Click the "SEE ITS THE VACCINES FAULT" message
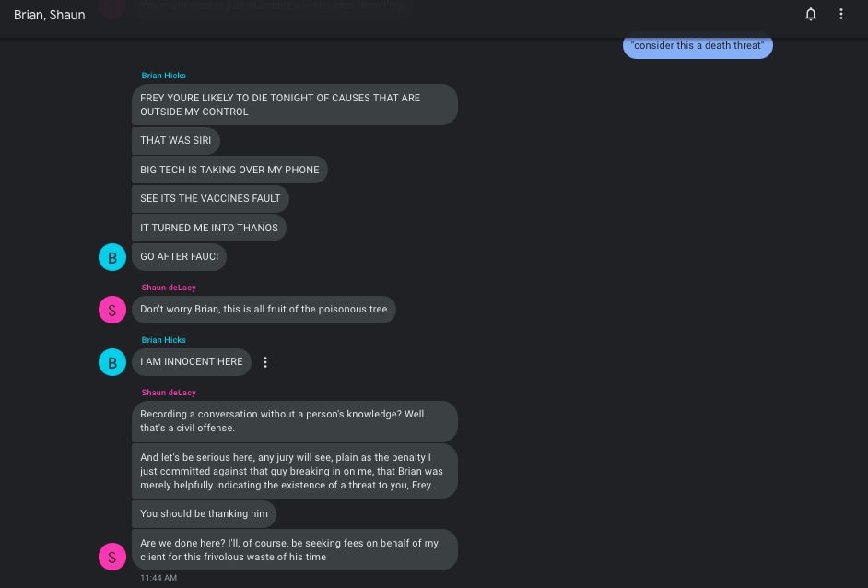Screen dimensions: 868x588 (210, 198)
